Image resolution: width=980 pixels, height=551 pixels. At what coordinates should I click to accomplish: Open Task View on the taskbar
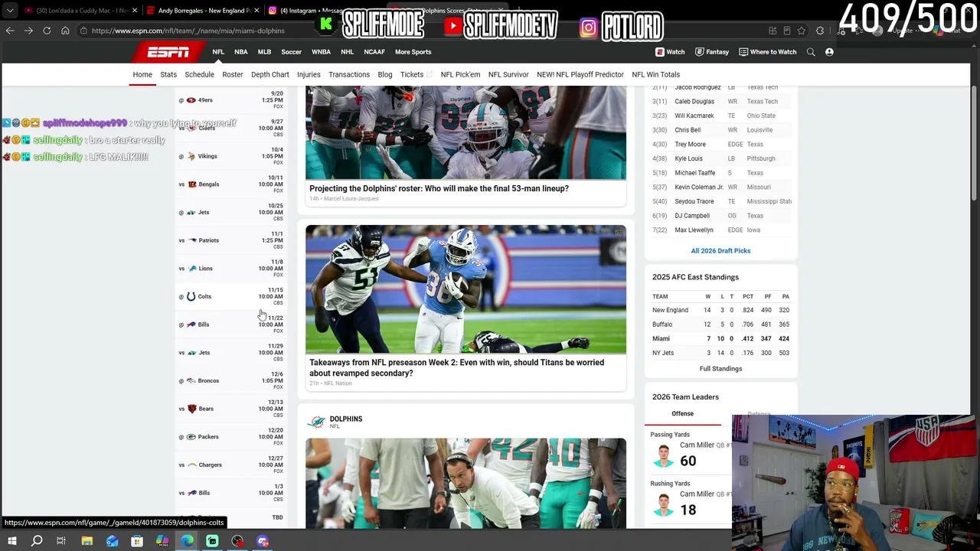coord(61,541)
